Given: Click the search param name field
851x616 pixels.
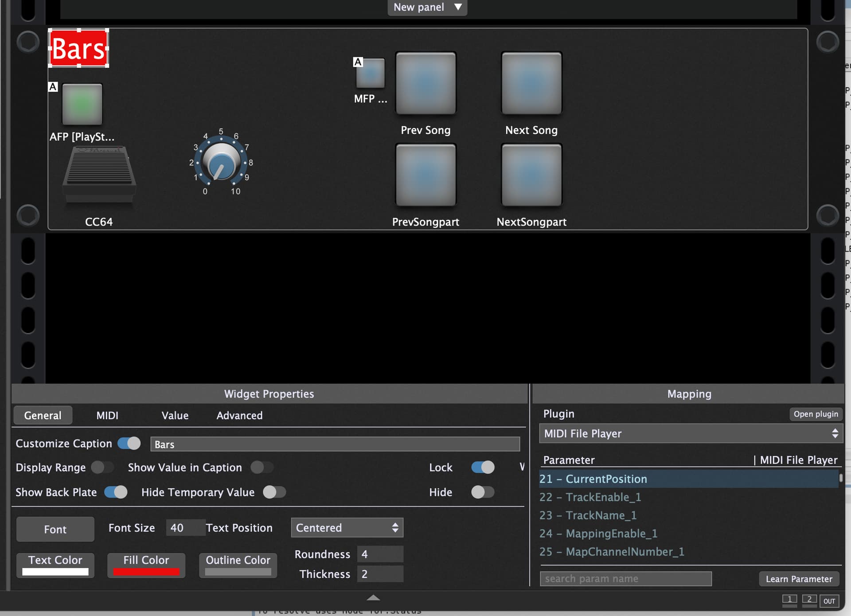Looking at the screenshot, I should pos(625,579).
